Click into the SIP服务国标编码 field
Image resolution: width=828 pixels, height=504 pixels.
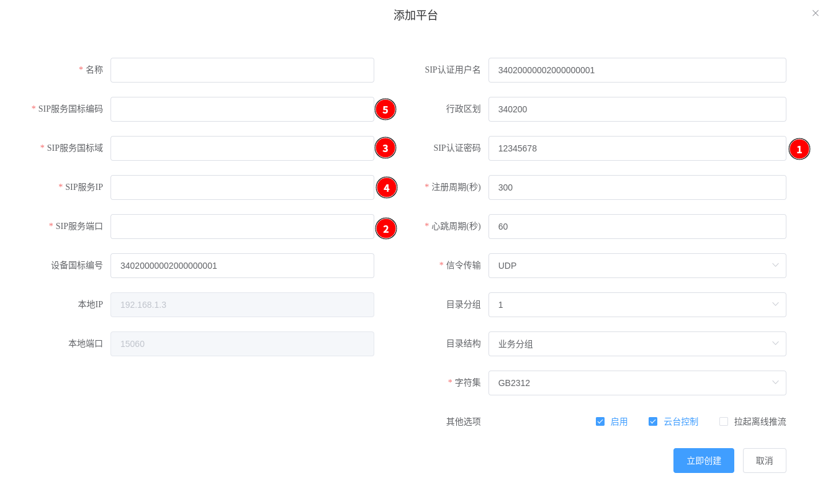(x=242, y=109)
